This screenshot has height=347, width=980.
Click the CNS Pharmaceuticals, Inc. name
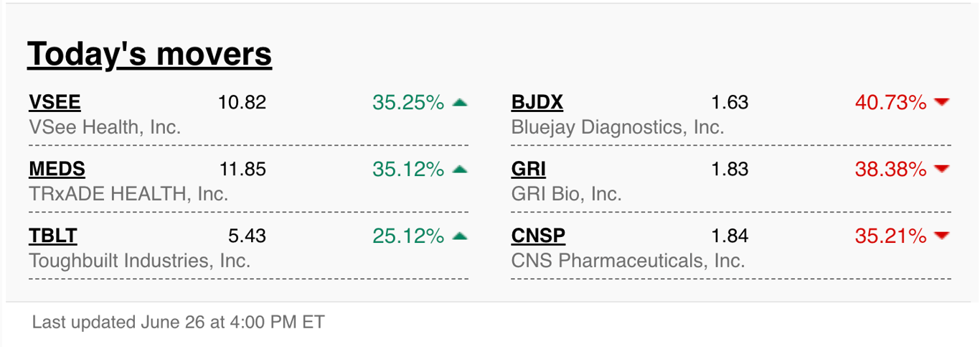(628, 260)
